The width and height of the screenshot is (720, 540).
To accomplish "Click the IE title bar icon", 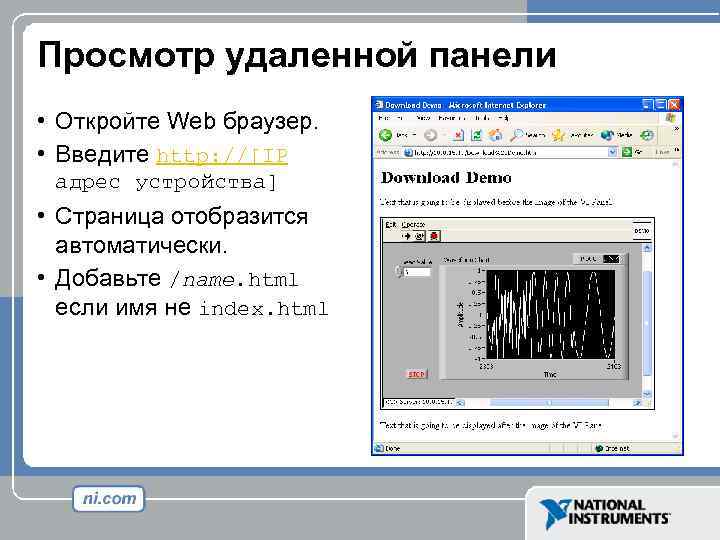I will pyautogui.click(x=379, y=105).
